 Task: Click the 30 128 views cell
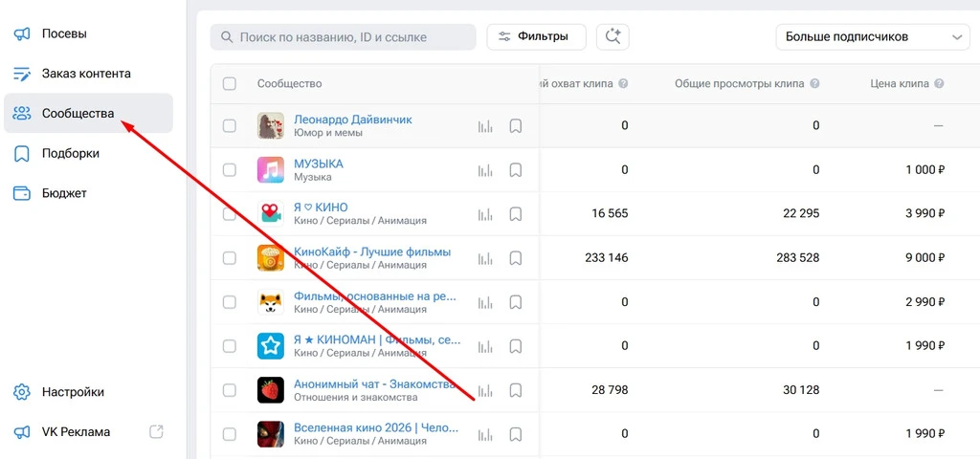point(801,390)
